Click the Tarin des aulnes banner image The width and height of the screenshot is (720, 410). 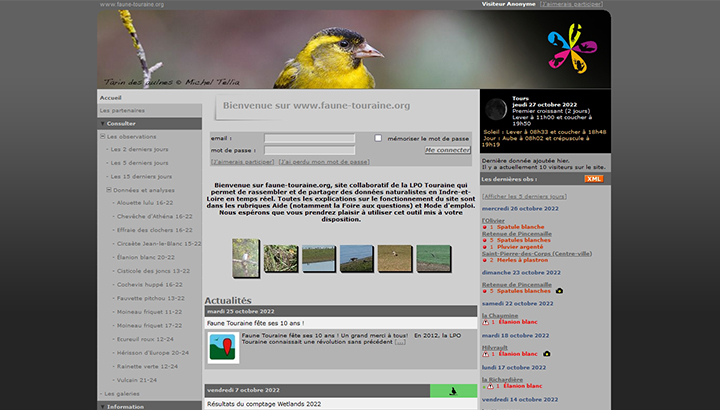pos(354,49)
